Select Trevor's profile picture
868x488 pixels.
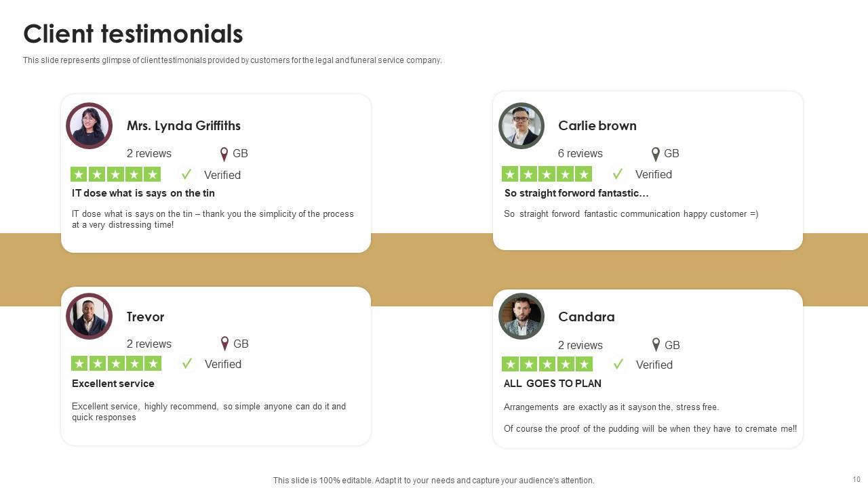[x=89, y=317]
